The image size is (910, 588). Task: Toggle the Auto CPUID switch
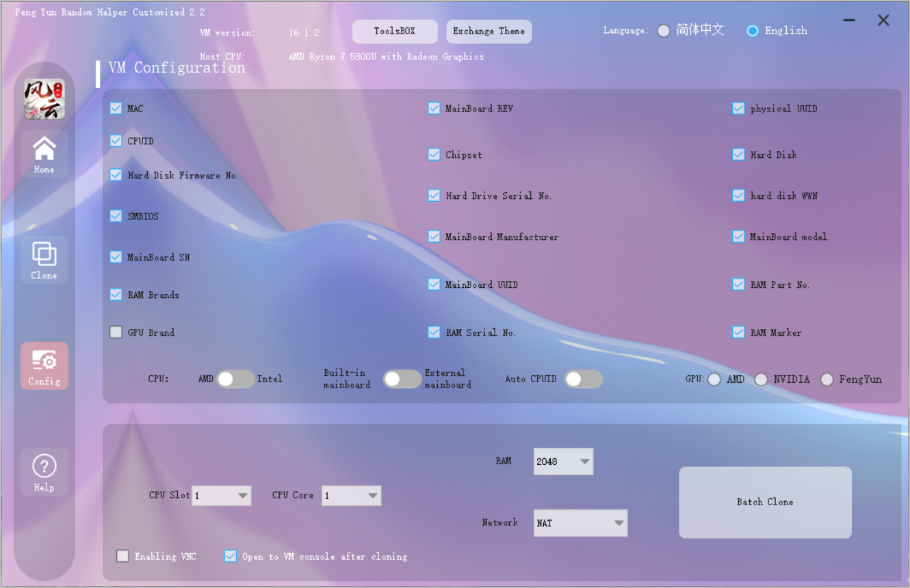[583, 379]
